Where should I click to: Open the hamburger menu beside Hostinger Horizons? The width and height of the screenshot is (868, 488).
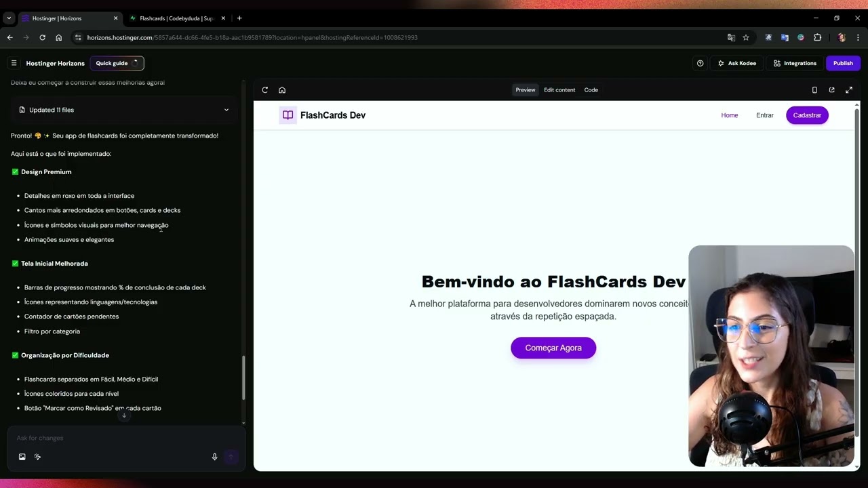pos(14,63)
